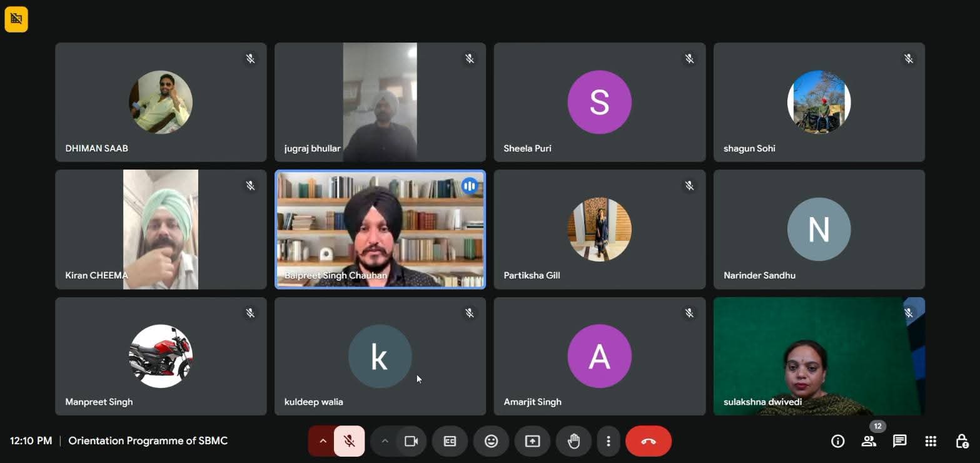
Task: Click the name label Partiksha Gill
Action: click(x=532, y=275)
